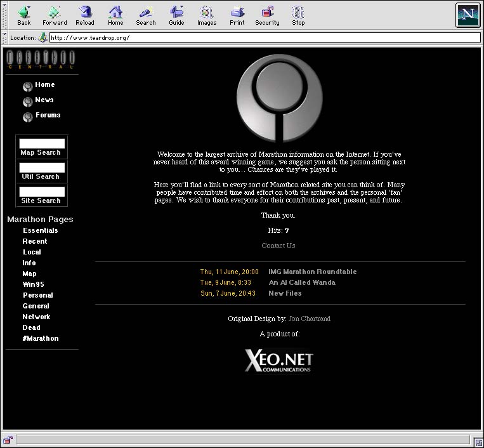Go to the browser Home icon
The image size is (484, 448).
pyautogui.click(x=115, y=15)
